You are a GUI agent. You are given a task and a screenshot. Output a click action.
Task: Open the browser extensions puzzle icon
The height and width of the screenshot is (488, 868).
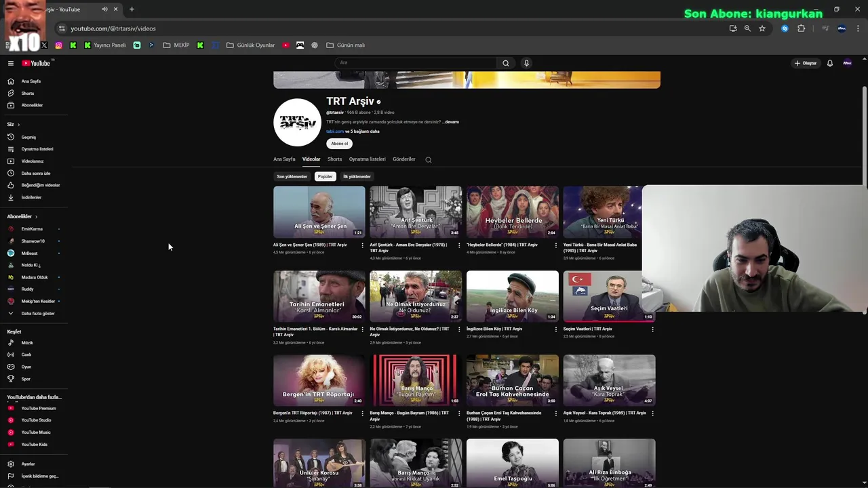click(x=801, y=28)
